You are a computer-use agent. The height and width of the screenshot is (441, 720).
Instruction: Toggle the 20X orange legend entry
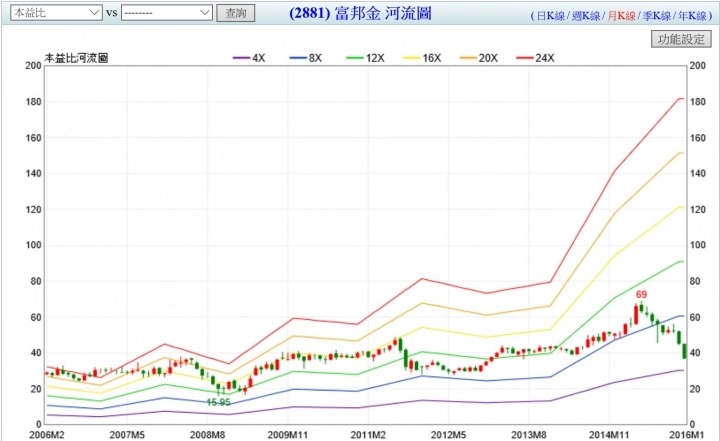[478, 58]
